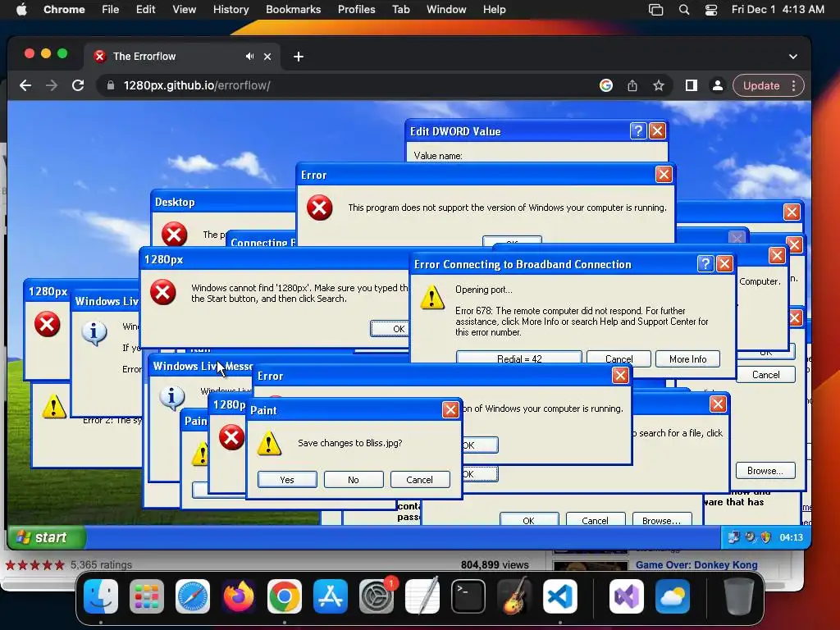
Task: Close the Paint dialog
Action: [450, 410]
